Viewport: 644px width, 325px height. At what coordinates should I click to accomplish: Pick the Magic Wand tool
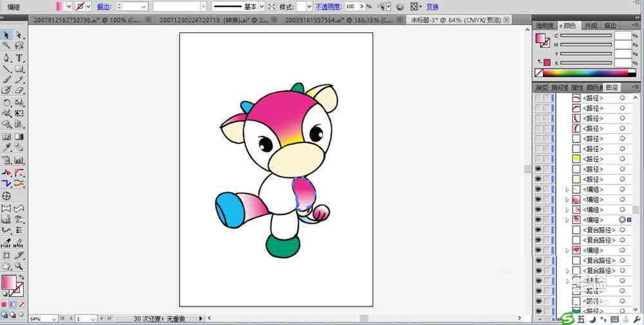tap(6, 46)
